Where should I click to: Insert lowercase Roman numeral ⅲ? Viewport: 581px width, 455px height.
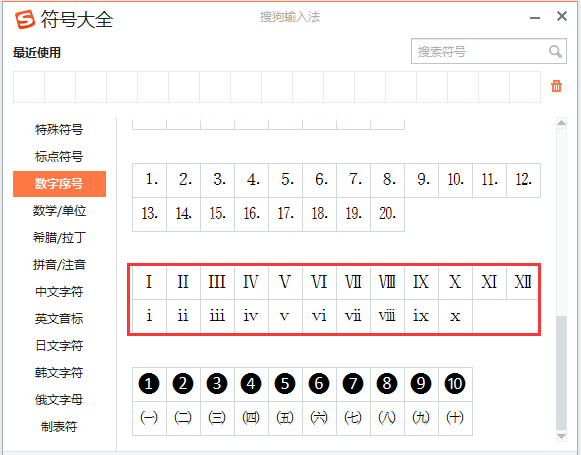tap(217, 316)
